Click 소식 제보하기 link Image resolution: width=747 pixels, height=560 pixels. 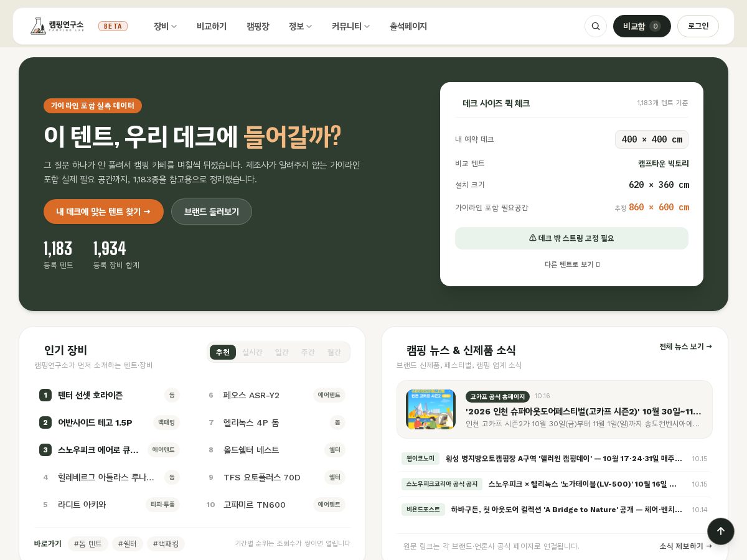coord(686,546)
